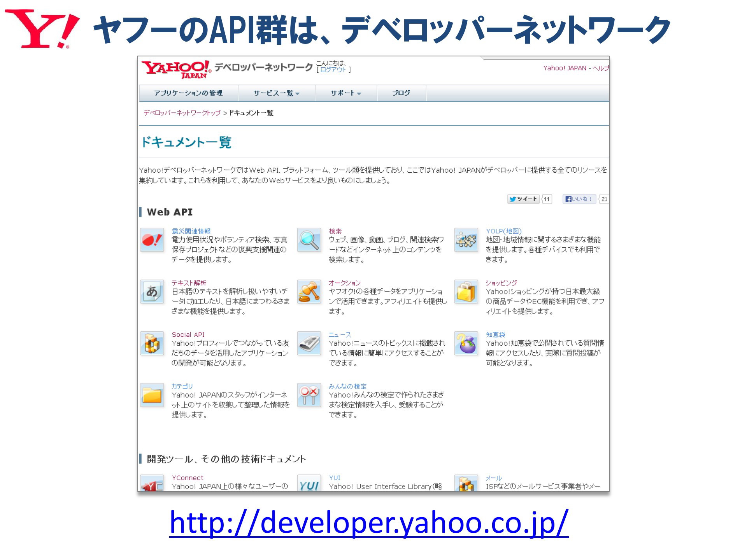Open the 知恵袋 link
Image resolution: width=747 pixels, height=560 pixels.
click(495, 334)
